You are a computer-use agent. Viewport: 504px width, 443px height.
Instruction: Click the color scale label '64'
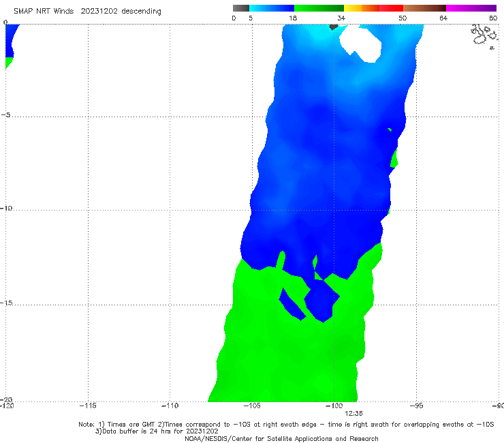click(x=443, y=18)
